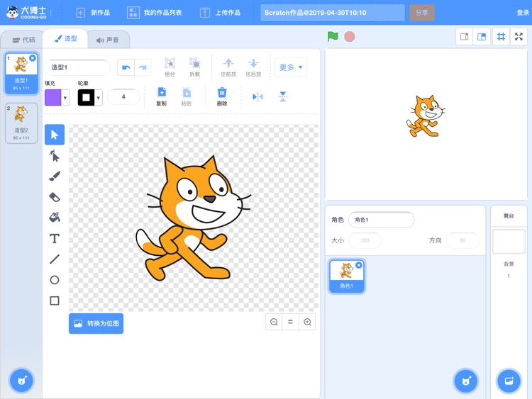
Task: Open the Sounds (声音) tab
Action: tap(108, 40)
